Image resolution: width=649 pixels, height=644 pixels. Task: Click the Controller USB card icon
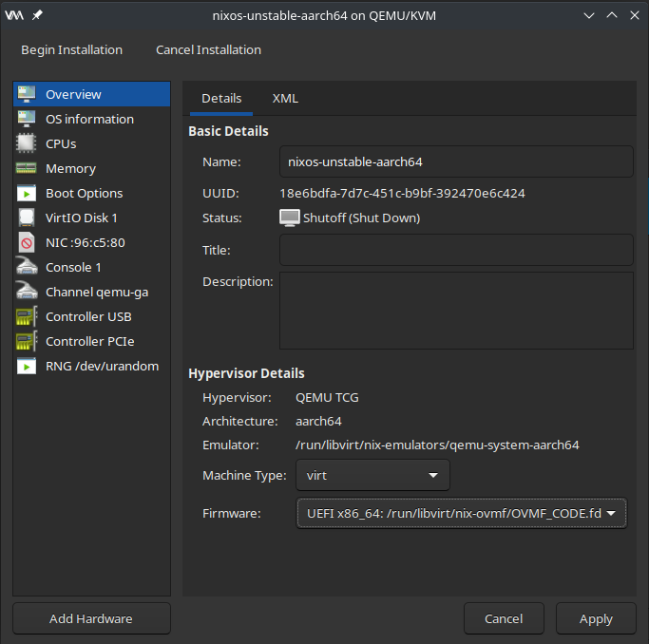click(27, 316)
